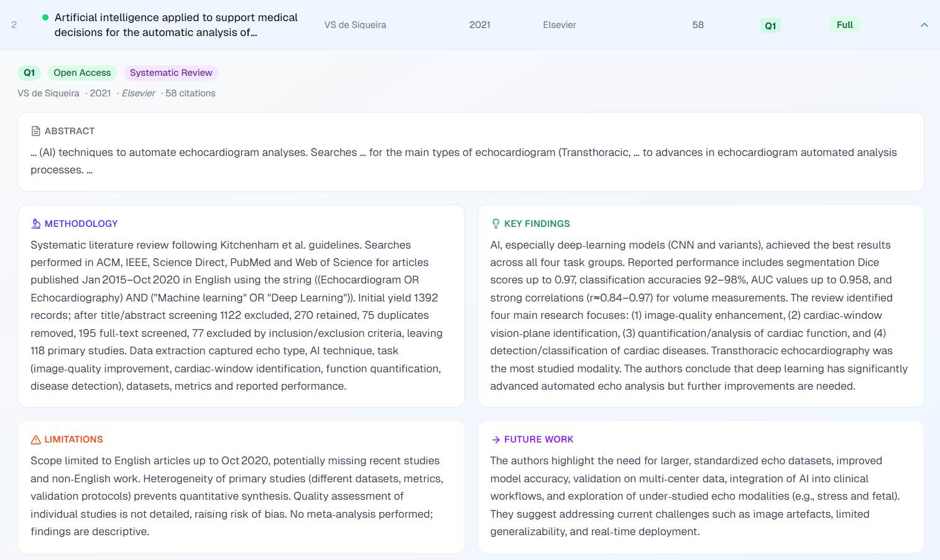Select the Methodology description paragraph
The width and height of the screenshot is (940, 560).
tap(236, 315)
